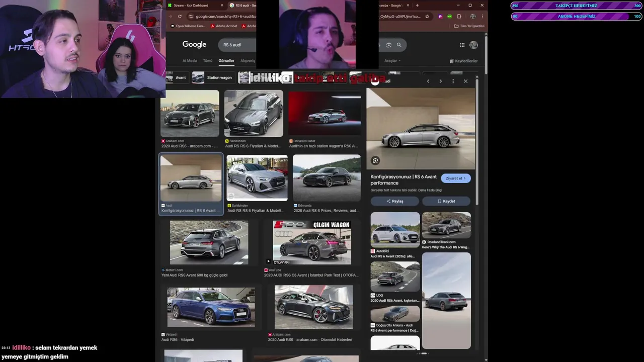
Task: Expand the Araçlar tools dropdown
Action: pyautogui.click(x=392, y=61)
